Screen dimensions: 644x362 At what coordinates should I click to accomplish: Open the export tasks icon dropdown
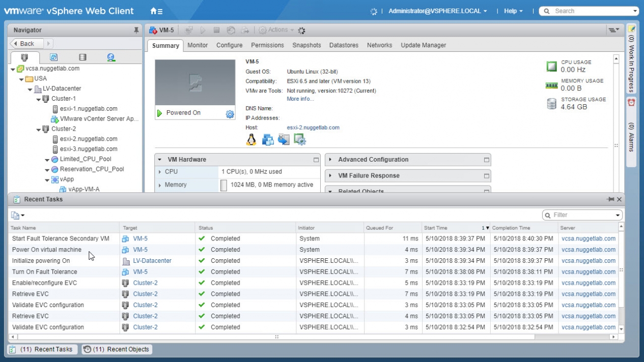click(x=18, y=216)
